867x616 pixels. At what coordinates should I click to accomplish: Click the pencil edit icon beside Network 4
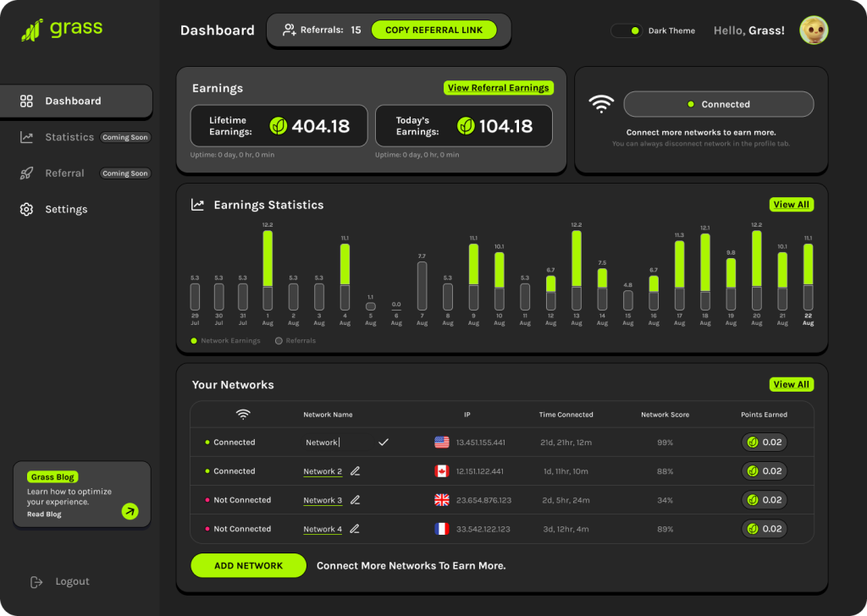[355, 529]
